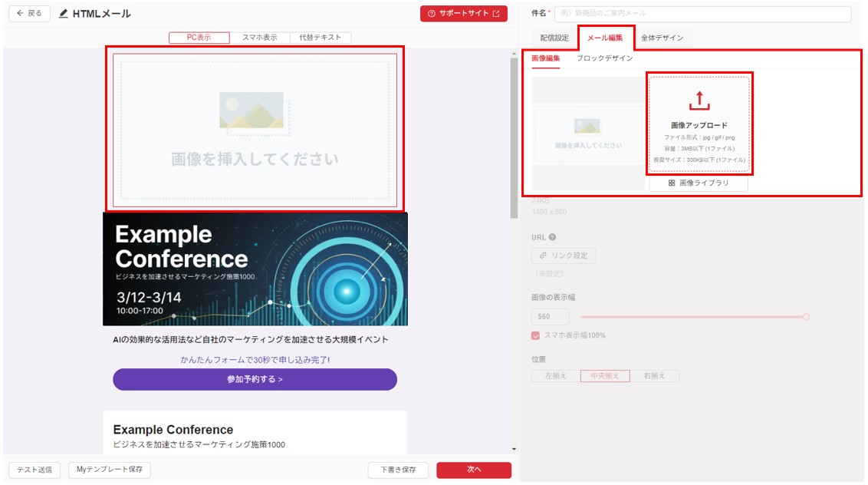The height and width of the screenshot is (485, 868).
Task: Go back with the 戻る button
Action: tap(29, 13)
